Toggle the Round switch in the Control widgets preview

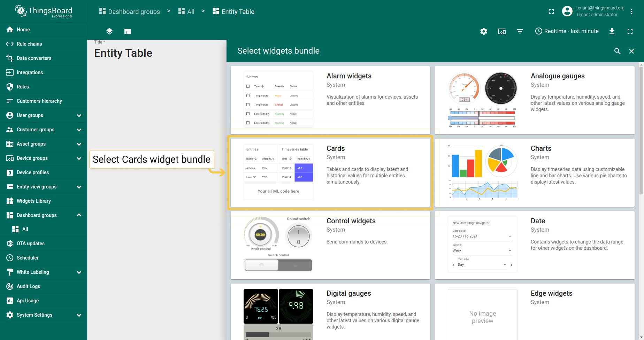click(299, 236)
